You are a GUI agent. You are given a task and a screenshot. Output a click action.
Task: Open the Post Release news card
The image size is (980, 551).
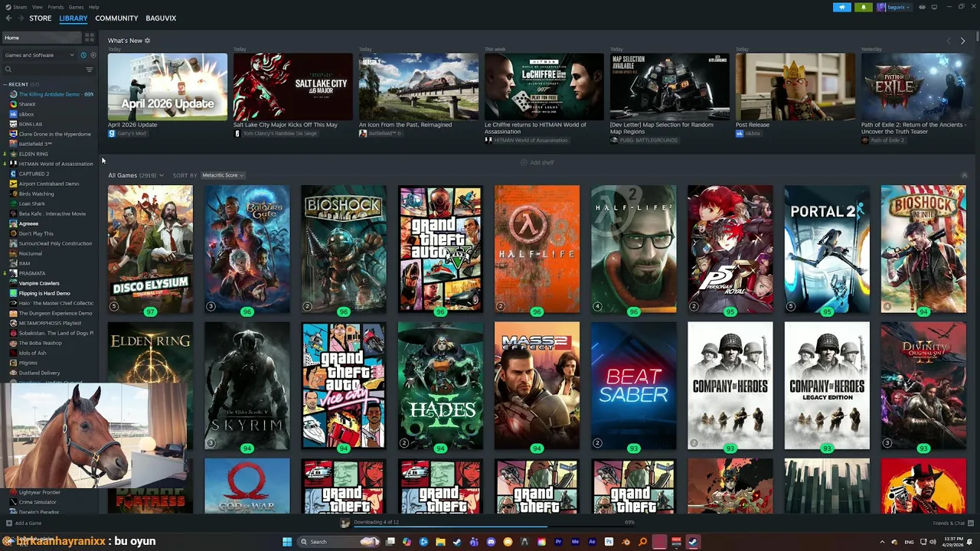[x=795, y=86]
